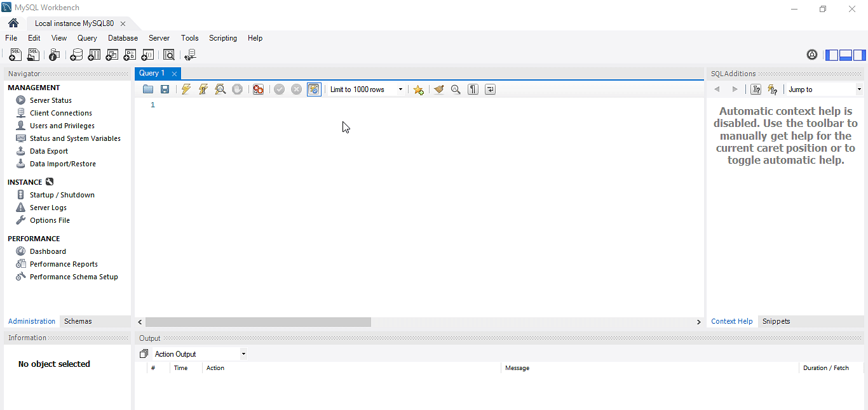The height and width of the screenshot is (410, 868).
Task: Save the script with floppy icon
Action: pyautogui.click(x=165, y=89)
